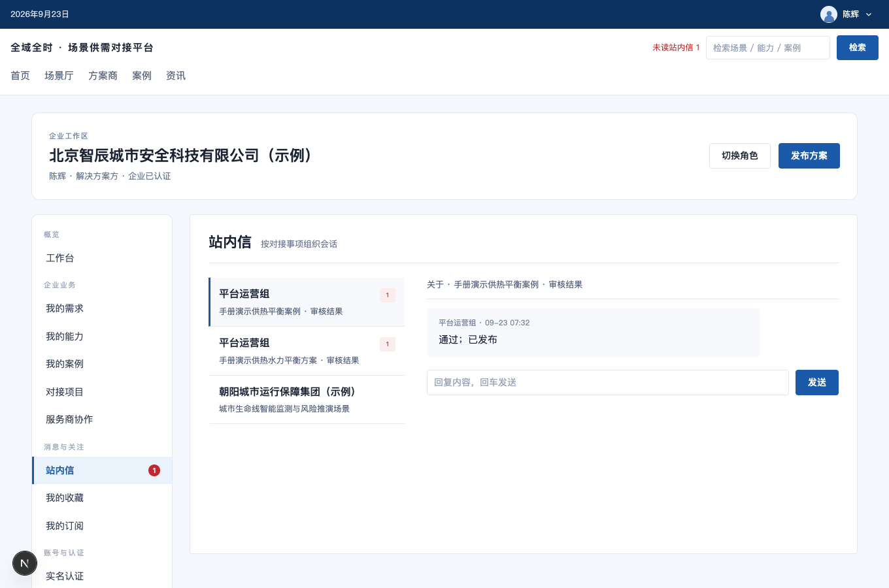Click the 切换角色 button
Viewport: 889px width, 588px height.
[740, 155]
